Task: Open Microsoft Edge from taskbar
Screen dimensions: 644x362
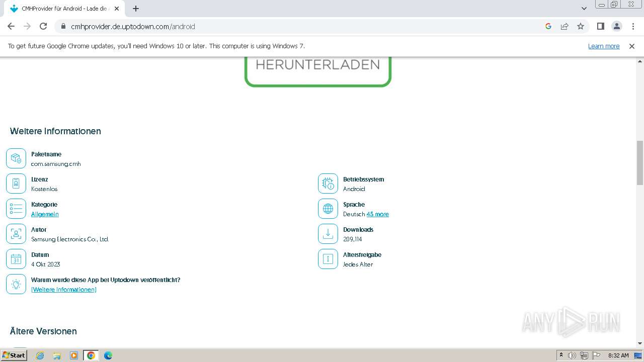Action: pyautogui.click(x=108, y=355)
